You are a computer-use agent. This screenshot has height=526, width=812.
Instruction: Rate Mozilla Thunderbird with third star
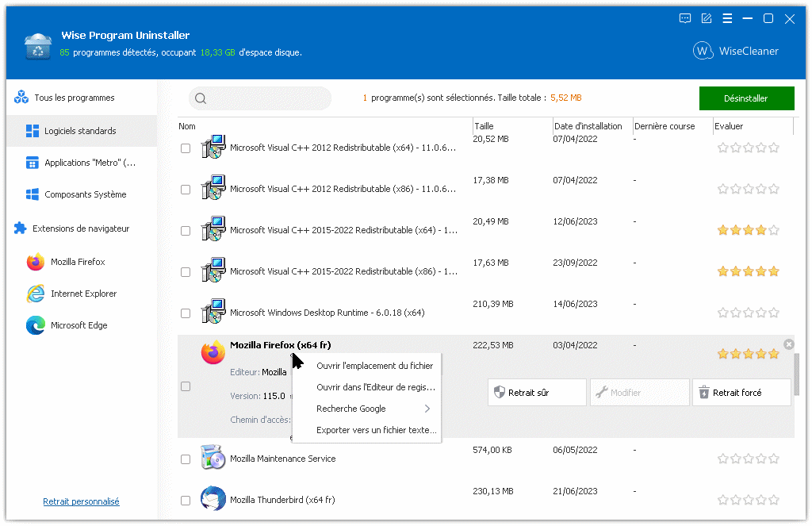749,500
